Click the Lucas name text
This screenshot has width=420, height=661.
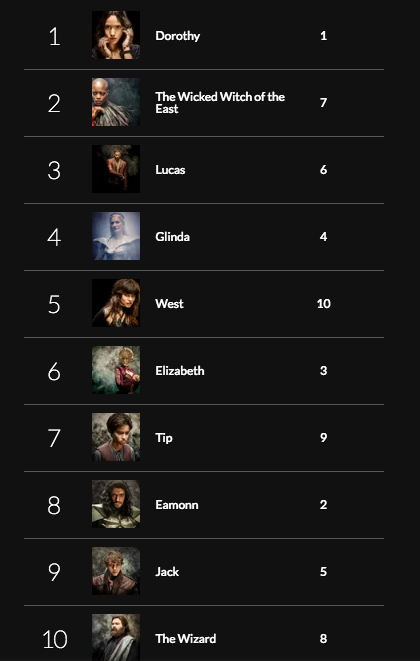pos(170,169)
